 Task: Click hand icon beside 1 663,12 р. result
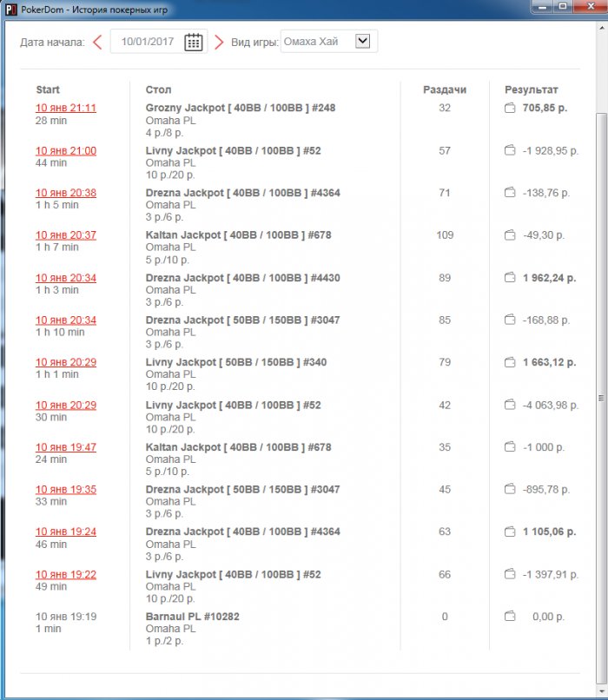pos(511,363)
